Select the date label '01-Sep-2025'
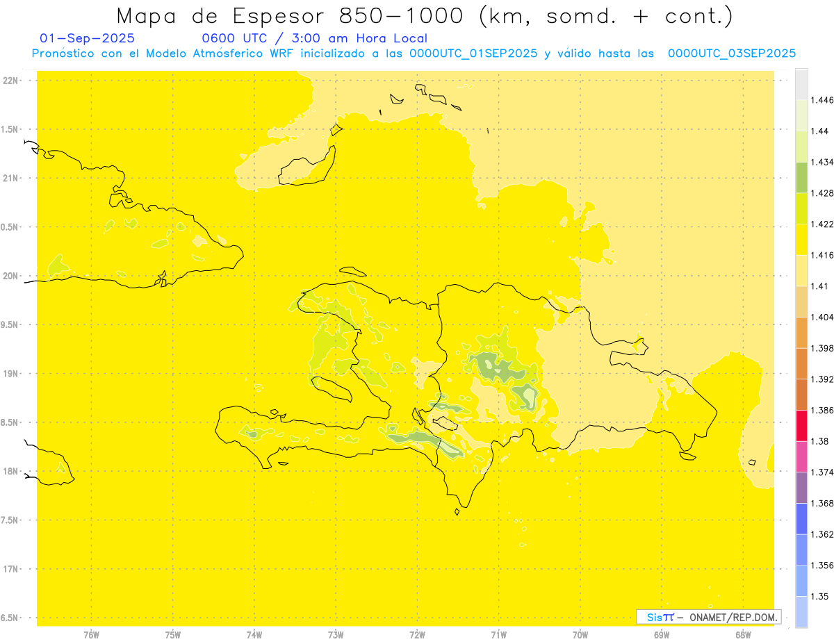 [88, 38]
